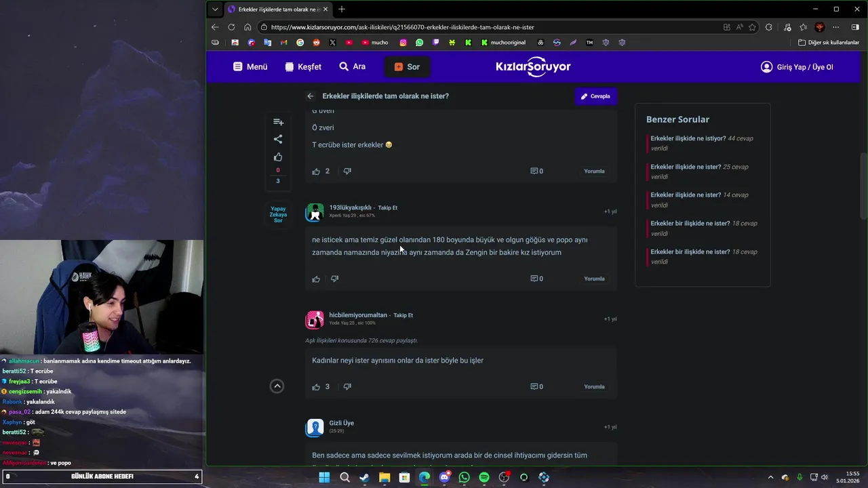The width and height of the screenshot is (868, 488).
Task: Click Yorumla under 193lükyakışıklı's answer
Action: click(x=594, y=279)
